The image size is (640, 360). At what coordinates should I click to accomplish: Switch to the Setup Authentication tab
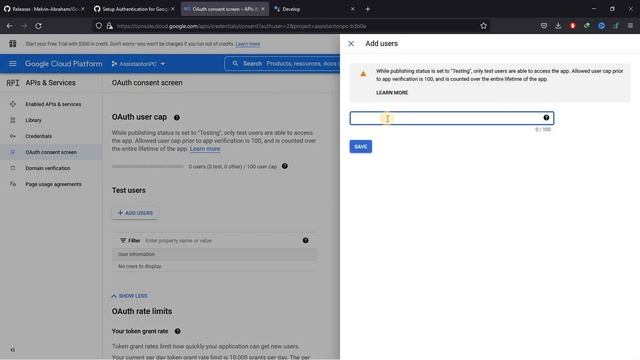pyautogui.click(x=133, y=9)
